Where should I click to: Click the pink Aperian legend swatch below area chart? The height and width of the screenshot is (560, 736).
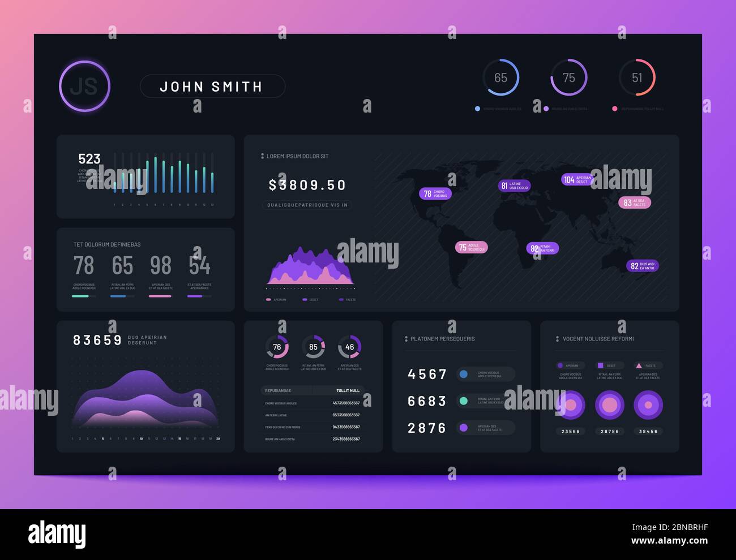tap(268, 299)
